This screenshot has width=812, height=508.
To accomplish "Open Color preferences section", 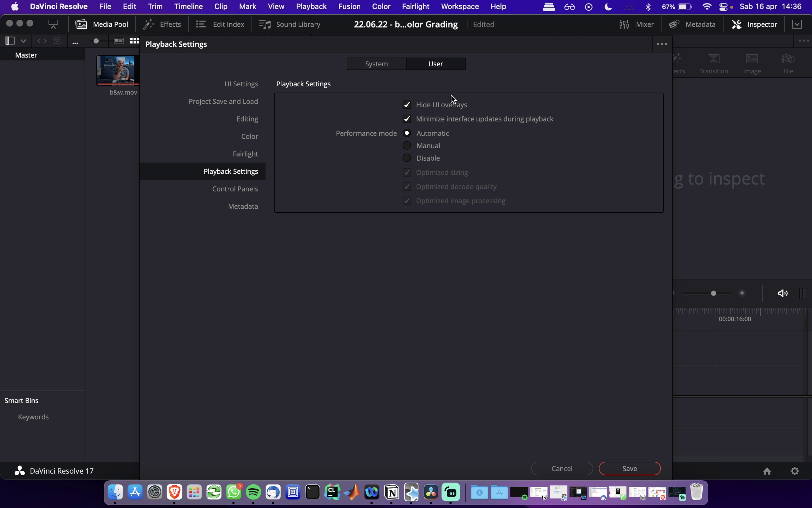I will pyautogui.click(x=250, y=137).
